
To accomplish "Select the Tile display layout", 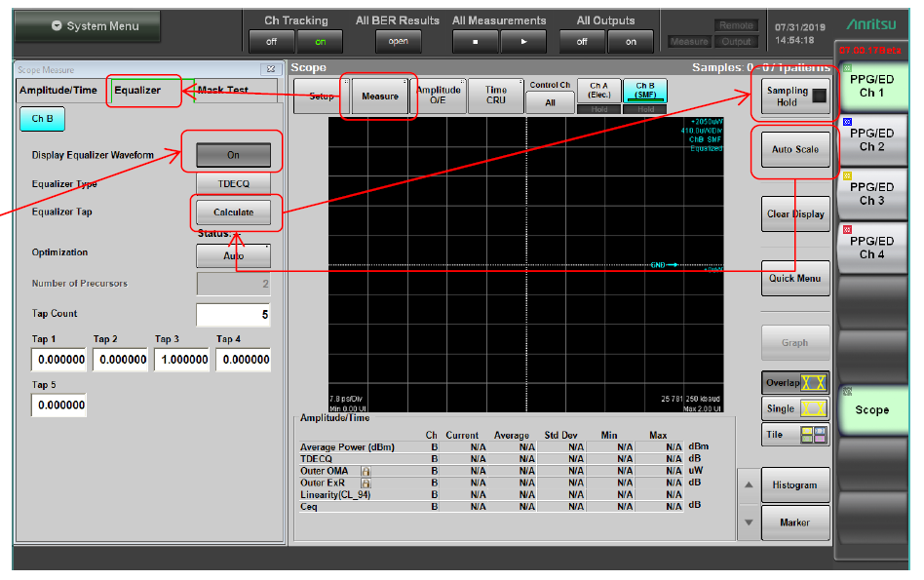I will point(795,436).
